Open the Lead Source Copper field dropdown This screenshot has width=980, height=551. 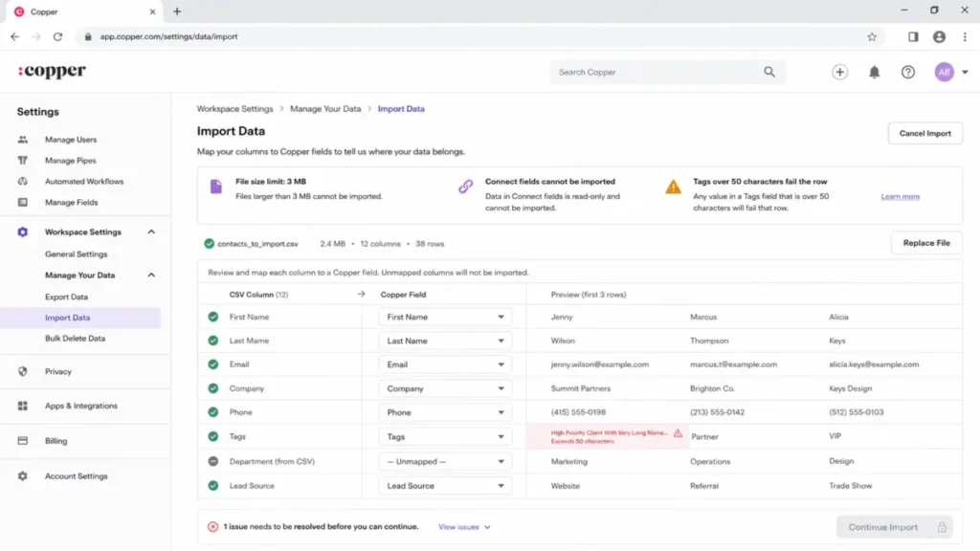pyautogui.click(x=444, y=485)
